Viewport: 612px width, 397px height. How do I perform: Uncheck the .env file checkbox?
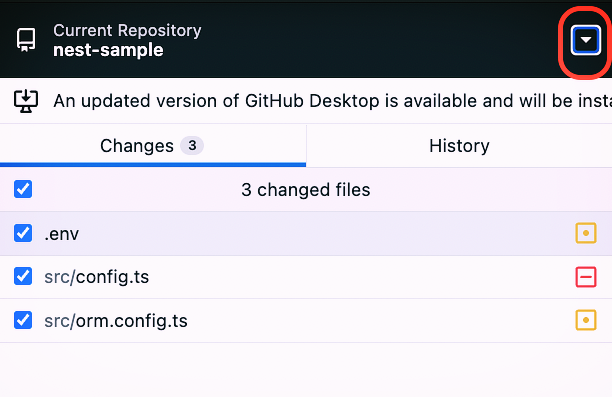[23, 233]
